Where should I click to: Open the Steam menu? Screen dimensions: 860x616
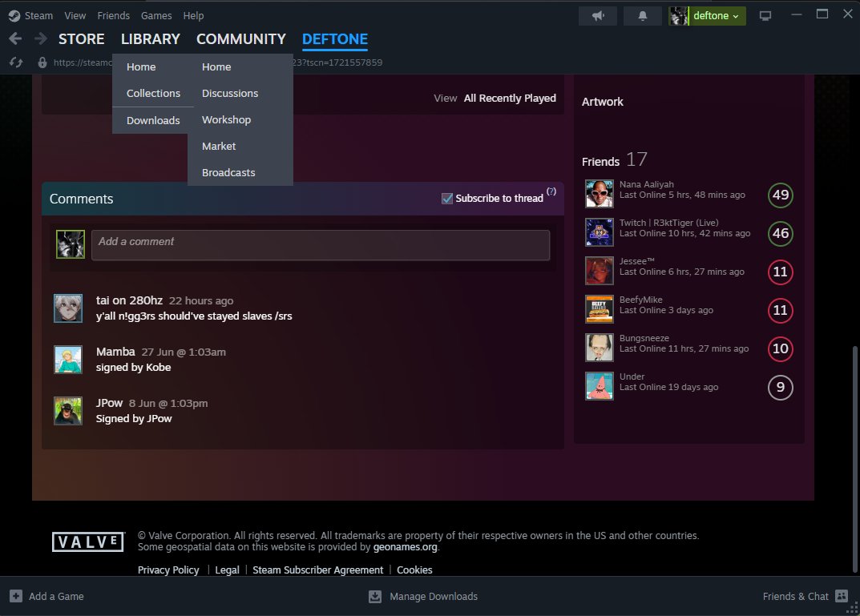[x=38, y=16]
